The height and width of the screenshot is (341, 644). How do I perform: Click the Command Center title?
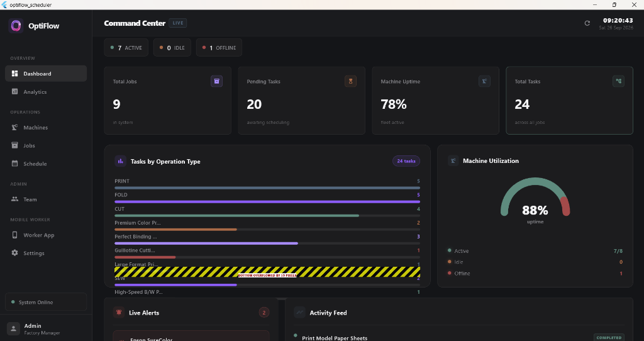point(135,23)
